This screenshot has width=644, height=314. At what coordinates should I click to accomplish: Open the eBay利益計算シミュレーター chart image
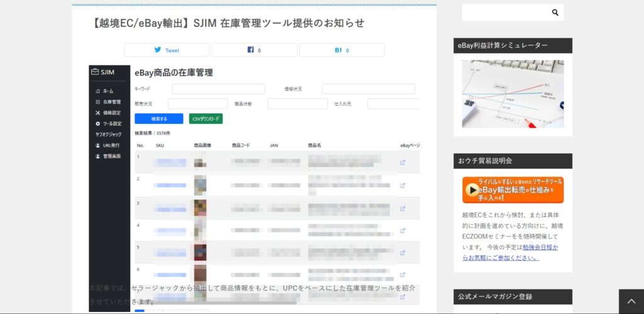coord(513,94)
